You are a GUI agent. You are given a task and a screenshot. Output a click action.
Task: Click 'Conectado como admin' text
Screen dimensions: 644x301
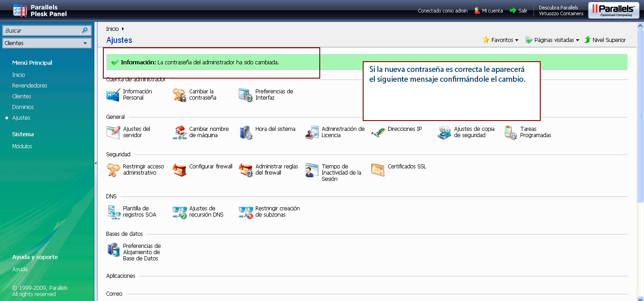[443, 11]
